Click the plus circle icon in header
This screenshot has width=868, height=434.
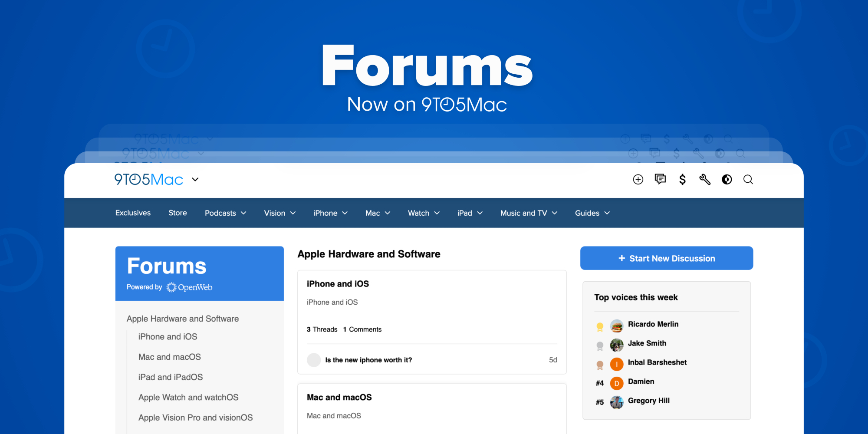638,180
